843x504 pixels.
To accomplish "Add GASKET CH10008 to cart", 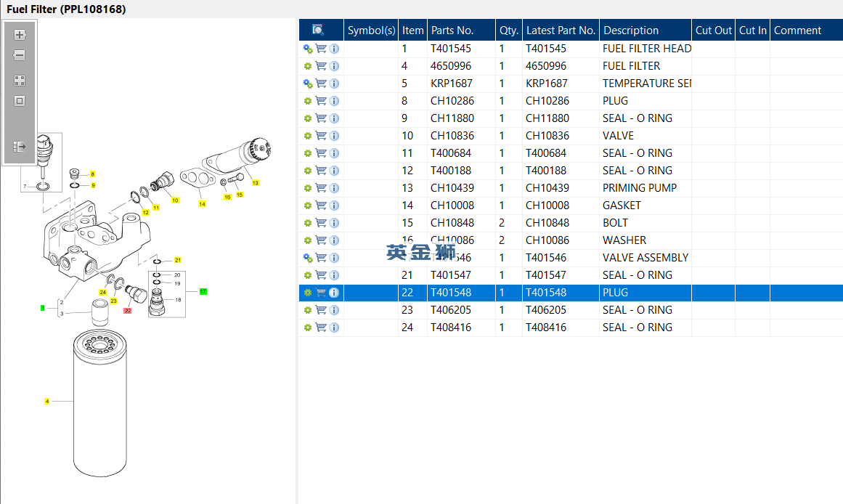I will click(321, 205).
